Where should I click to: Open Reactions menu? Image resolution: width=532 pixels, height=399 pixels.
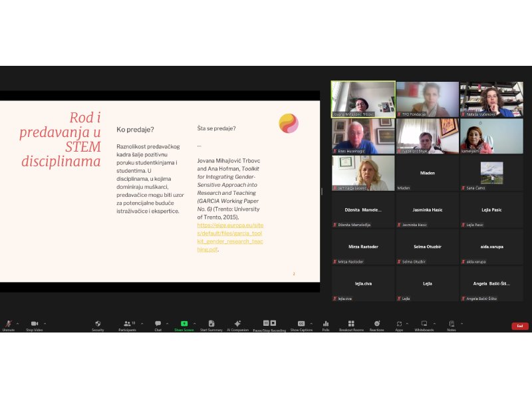point(377,324)
